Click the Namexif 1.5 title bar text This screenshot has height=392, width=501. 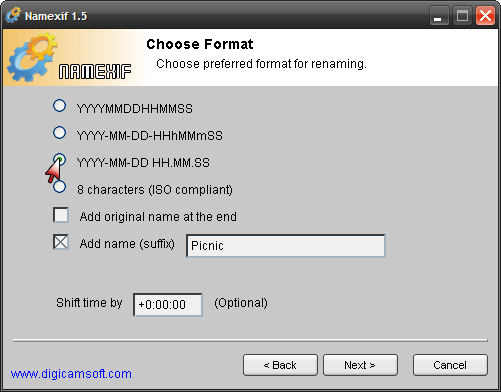pyautogui.click(x=56, y=16)
